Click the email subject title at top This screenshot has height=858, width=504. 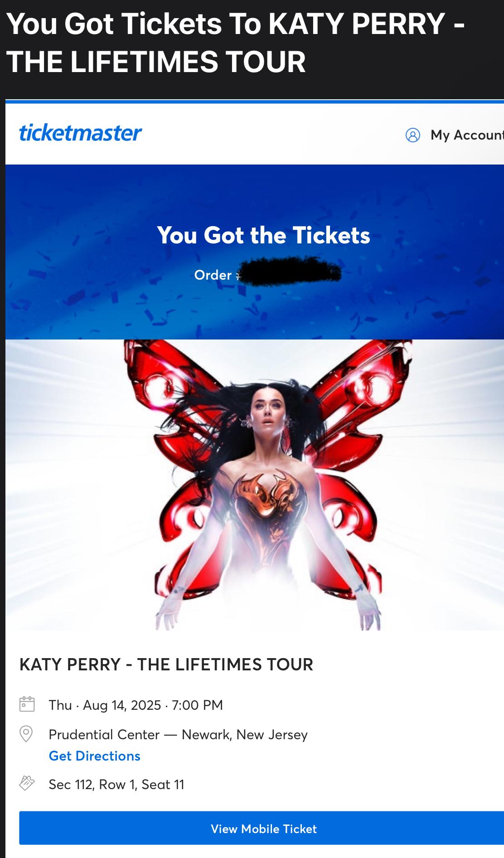235,43
